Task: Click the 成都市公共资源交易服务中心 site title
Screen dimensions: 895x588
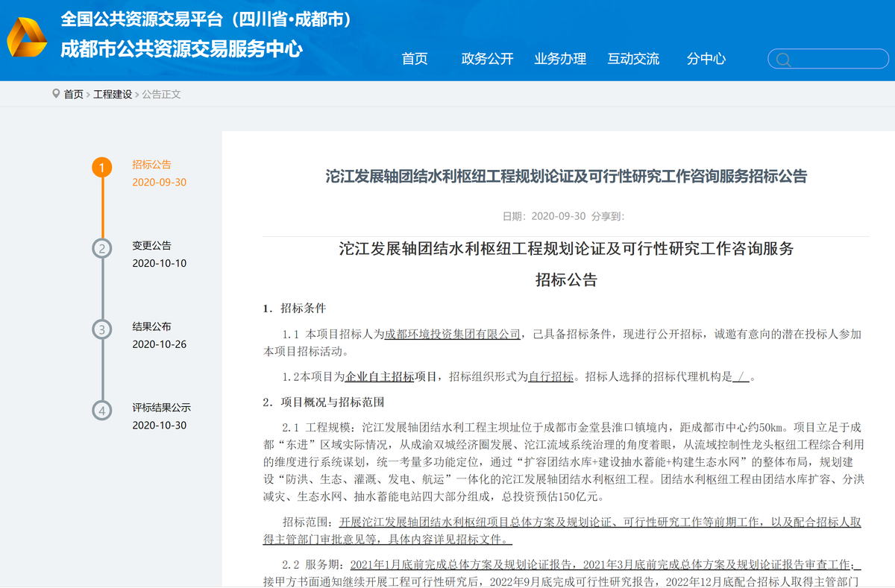Action: click(181, 49)
